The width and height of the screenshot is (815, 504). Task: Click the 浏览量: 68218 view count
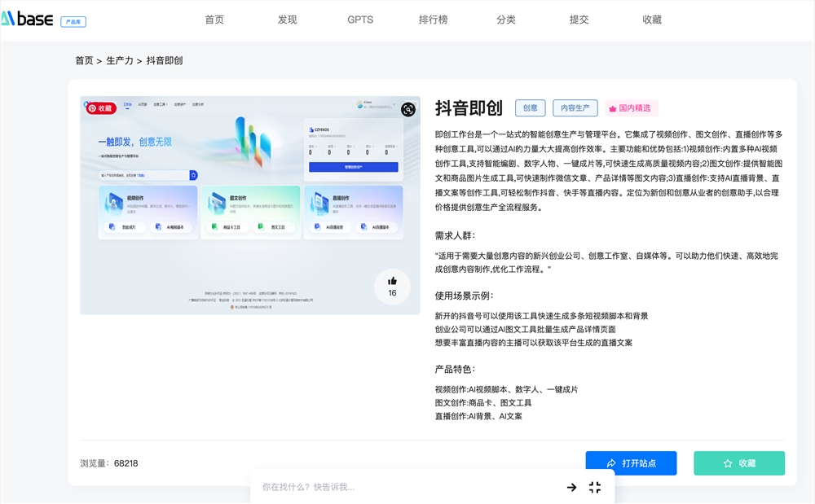tap(109, 463)
